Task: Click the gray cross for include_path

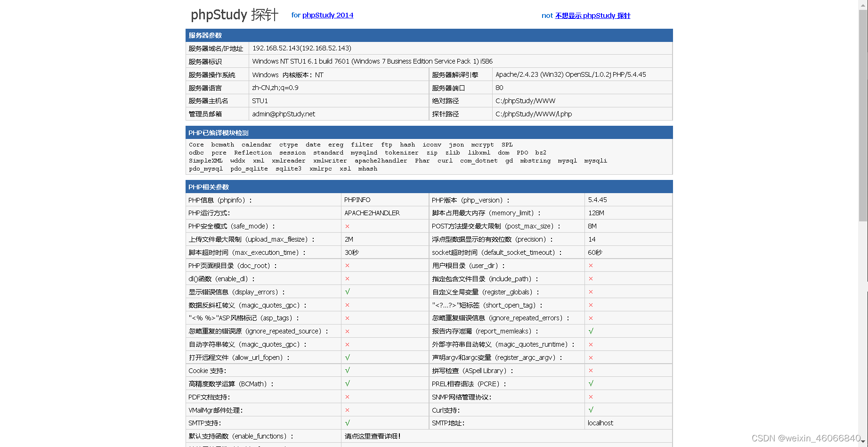Action: (591, 279)
